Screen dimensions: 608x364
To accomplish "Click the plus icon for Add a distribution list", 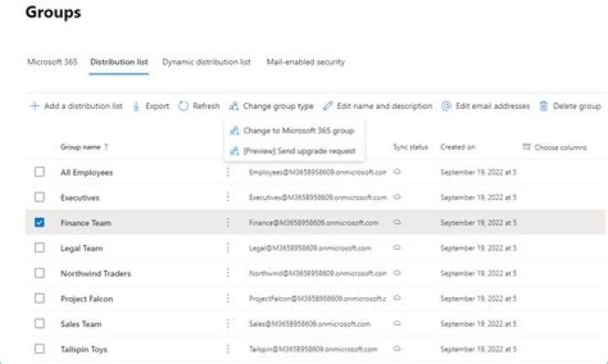I will 35,106.
